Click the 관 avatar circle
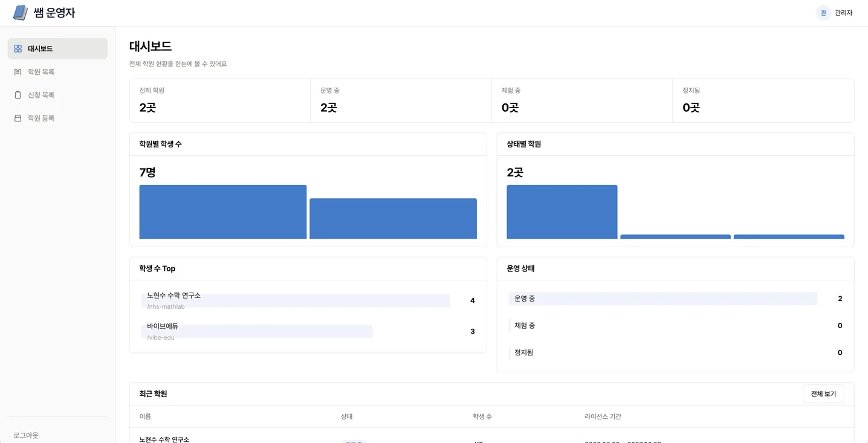The height and width of the screenshot is (443, 868). 823,13
